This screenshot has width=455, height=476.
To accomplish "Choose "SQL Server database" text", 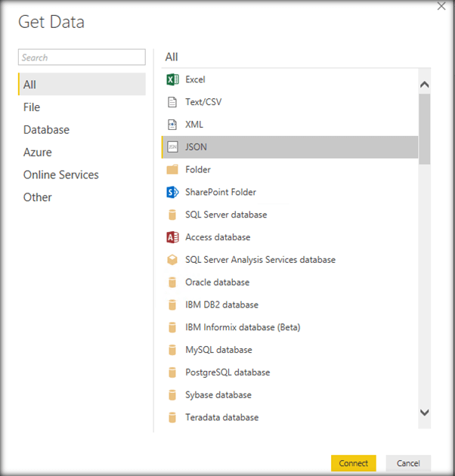I will click(226, 215).
